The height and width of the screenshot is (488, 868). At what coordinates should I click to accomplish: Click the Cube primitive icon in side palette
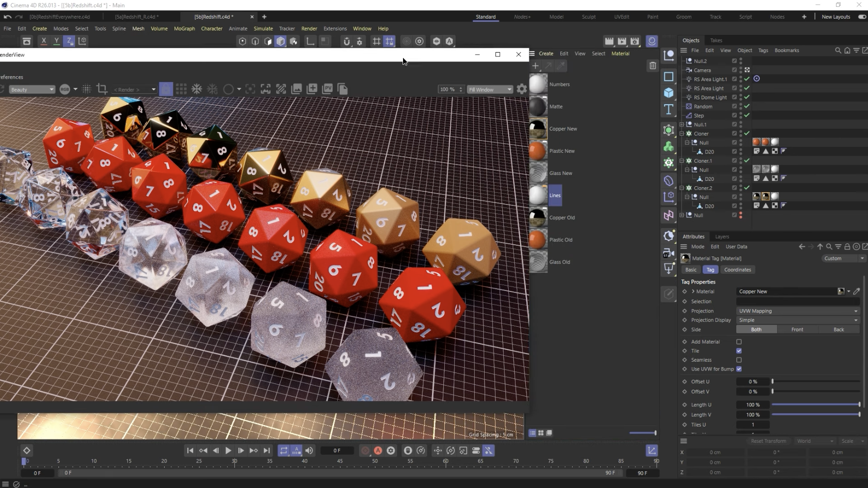[x=668, y=92]
